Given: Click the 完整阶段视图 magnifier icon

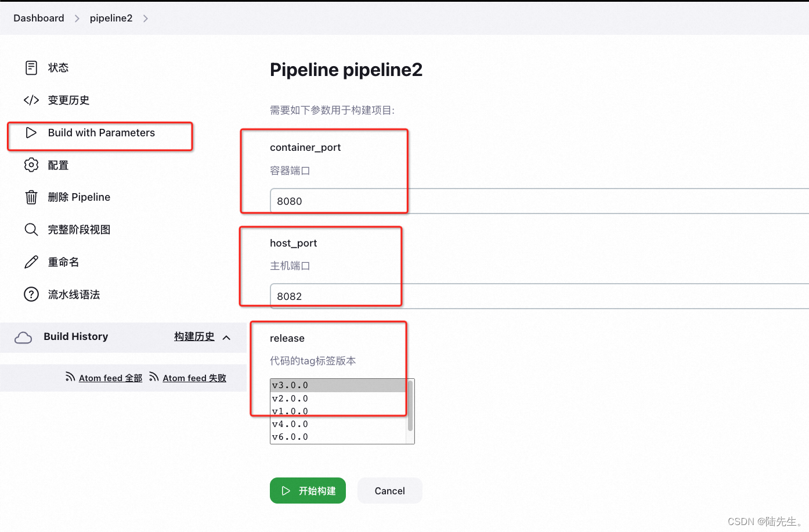Looking at the screenshot, I should click(31, 230).
